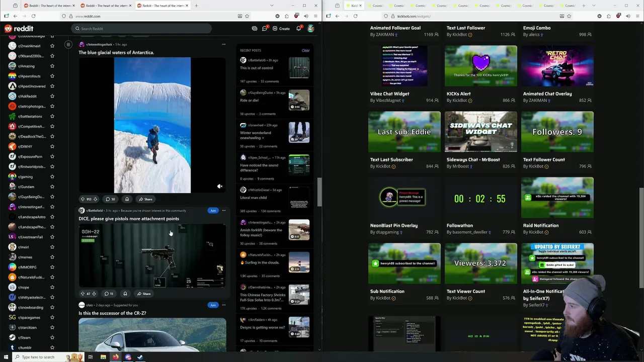
Task: Open KICKs Alert widget thumbnail
Action: pos(481,66)
